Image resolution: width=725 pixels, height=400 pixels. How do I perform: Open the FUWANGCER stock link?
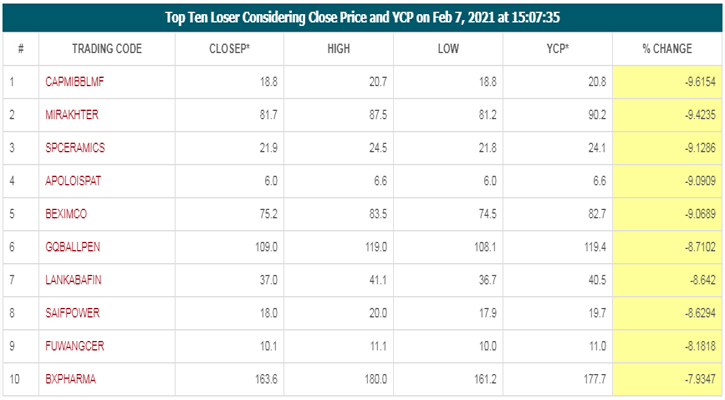pyautogui.click(x=74, y=345)
